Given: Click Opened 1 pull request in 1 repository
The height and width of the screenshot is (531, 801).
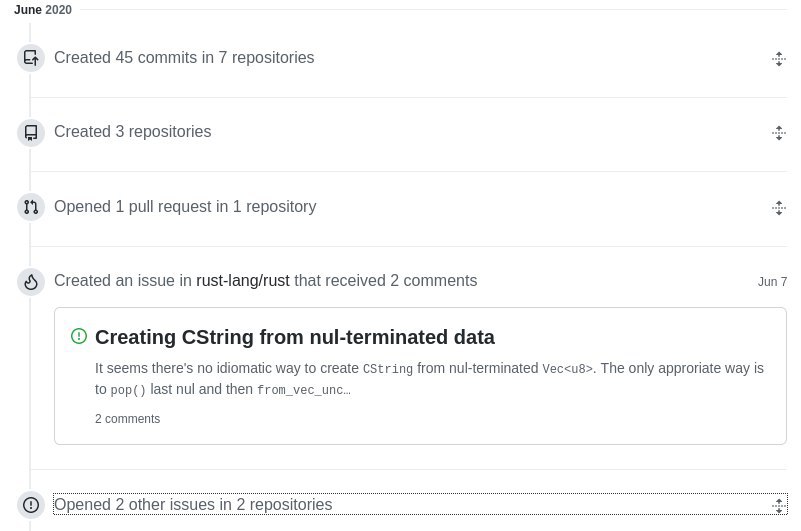Looking at the screenshot, I should [x=185, y=206].
